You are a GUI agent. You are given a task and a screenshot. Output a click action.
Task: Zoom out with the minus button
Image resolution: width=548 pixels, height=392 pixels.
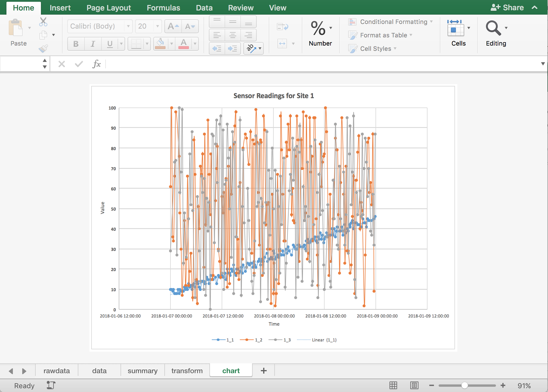(432, 386)
